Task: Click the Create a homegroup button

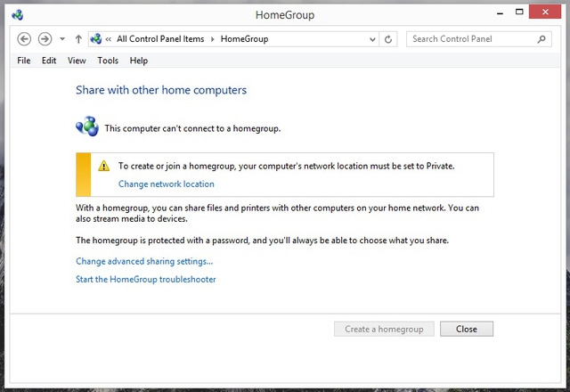Action: point(384,329)
